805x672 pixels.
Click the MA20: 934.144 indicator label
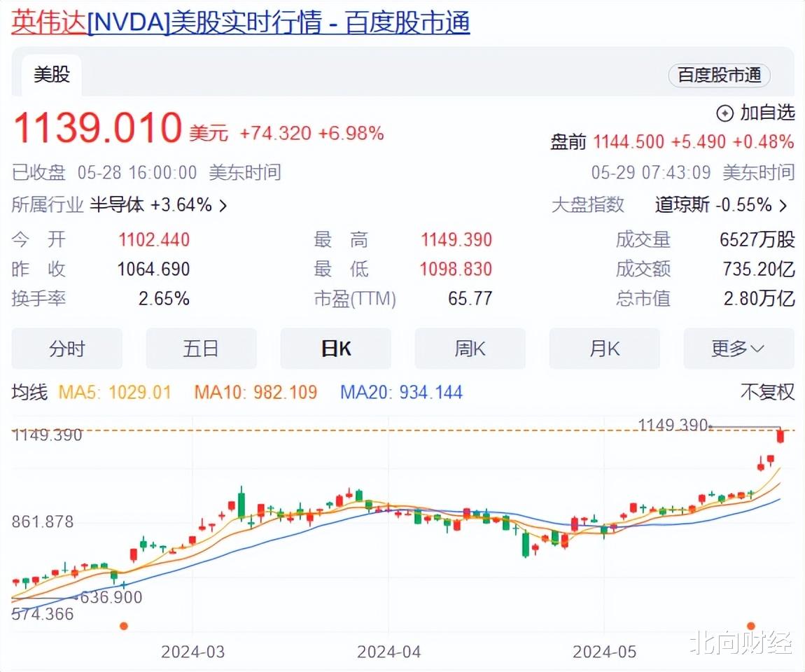click(x=402, y=393)
